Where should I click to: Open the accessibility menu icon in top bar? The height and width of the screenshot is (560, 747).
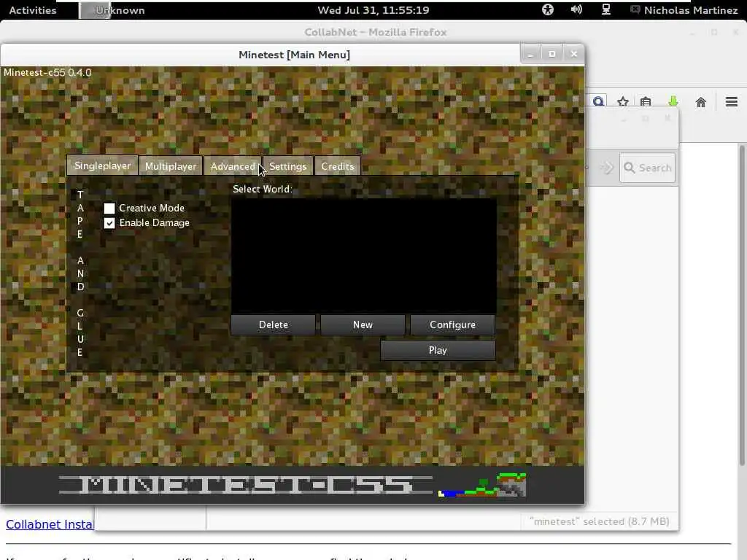point(548,9)
